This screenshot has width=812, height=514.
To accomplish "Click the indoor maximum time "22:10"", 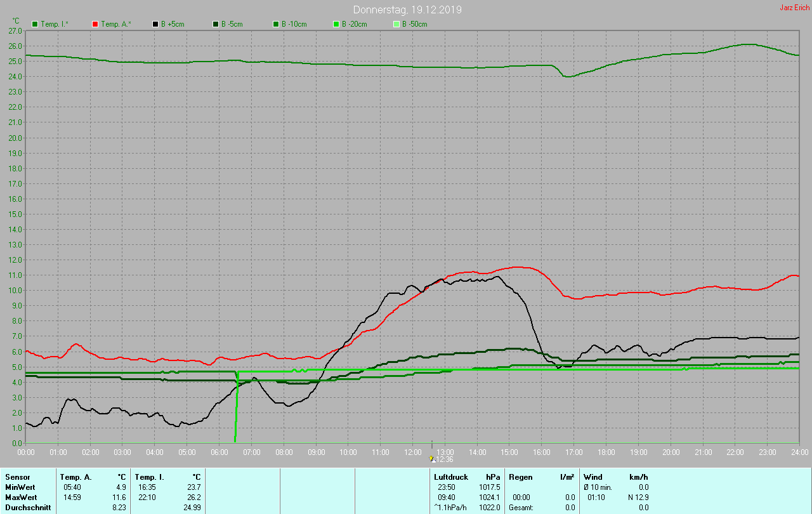I will [147, 498].
